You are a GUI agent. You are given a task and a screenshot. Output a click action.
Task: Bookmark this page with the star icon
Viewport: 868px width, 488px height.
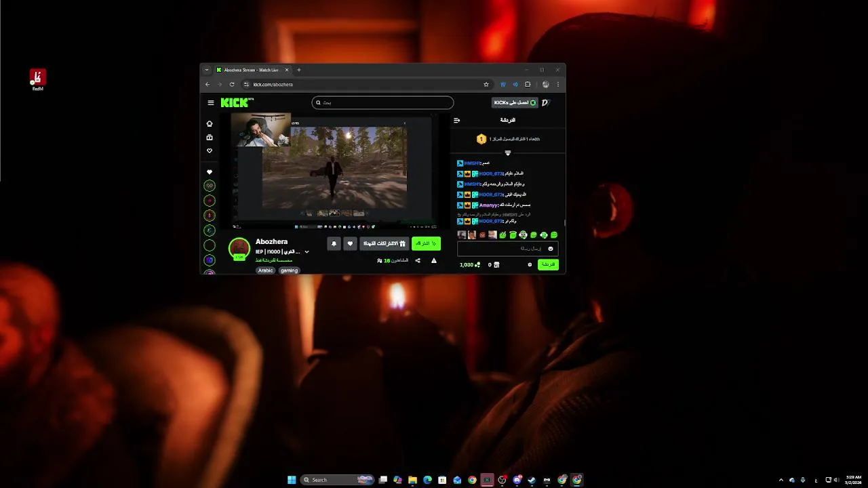tap(486, 85)
